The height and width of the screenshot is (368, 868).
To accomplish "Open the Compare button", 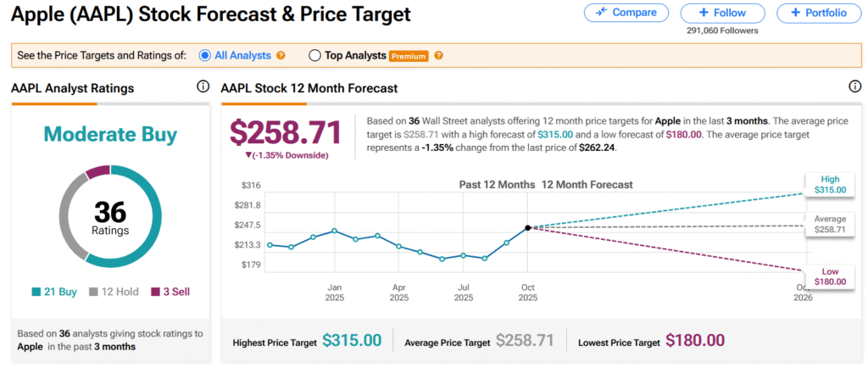I will [626, 13].
